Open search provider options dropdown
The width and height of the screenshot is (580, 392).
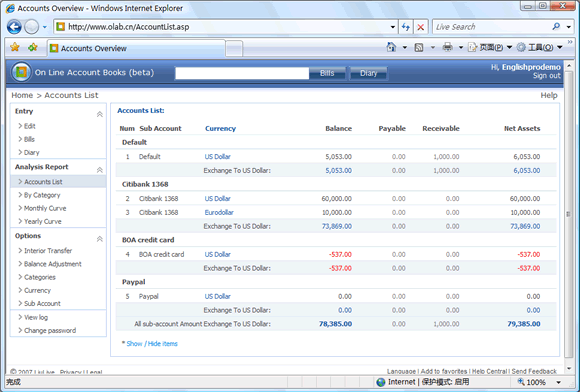click(569, 27)
